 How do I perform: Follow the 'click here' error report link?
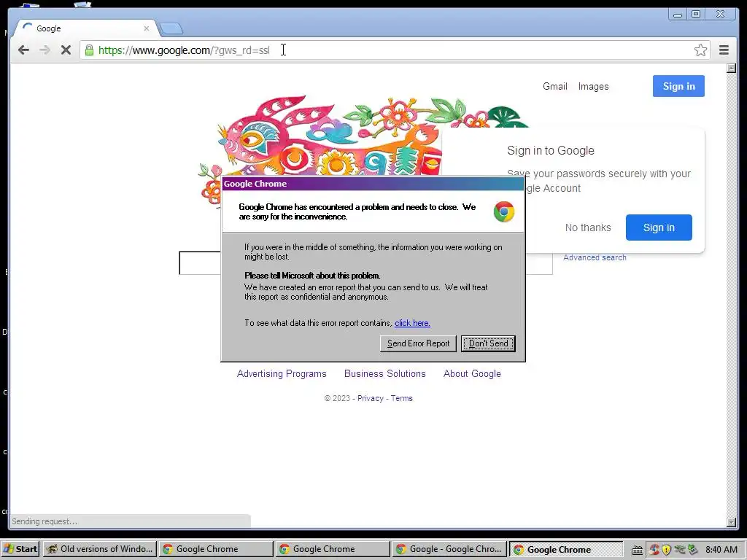point(412,323)
